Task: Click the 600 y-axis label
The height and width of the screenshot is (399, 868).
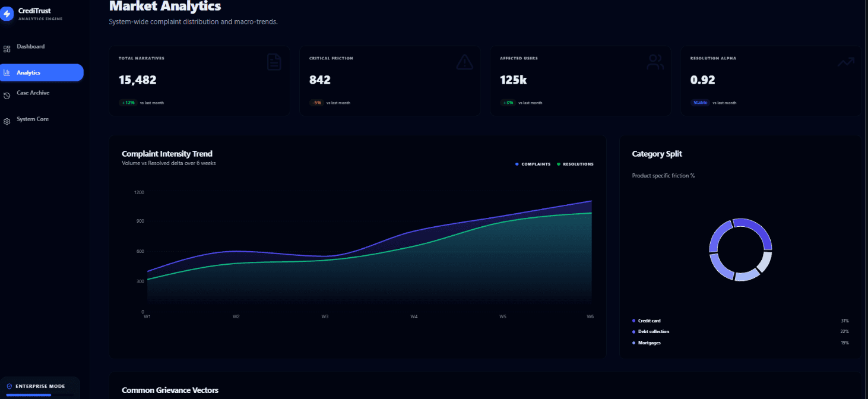Action: coord(141,251)
